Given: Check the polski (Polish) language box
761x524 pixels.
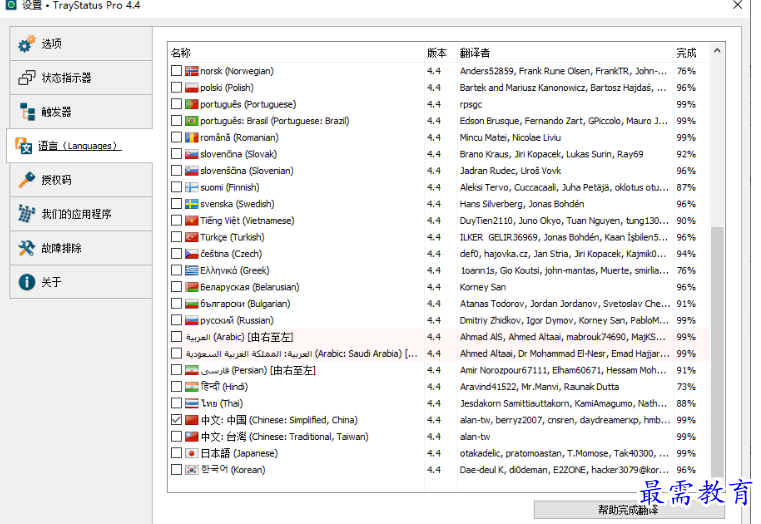Looking at the screenshot, I should pos(176,88).
